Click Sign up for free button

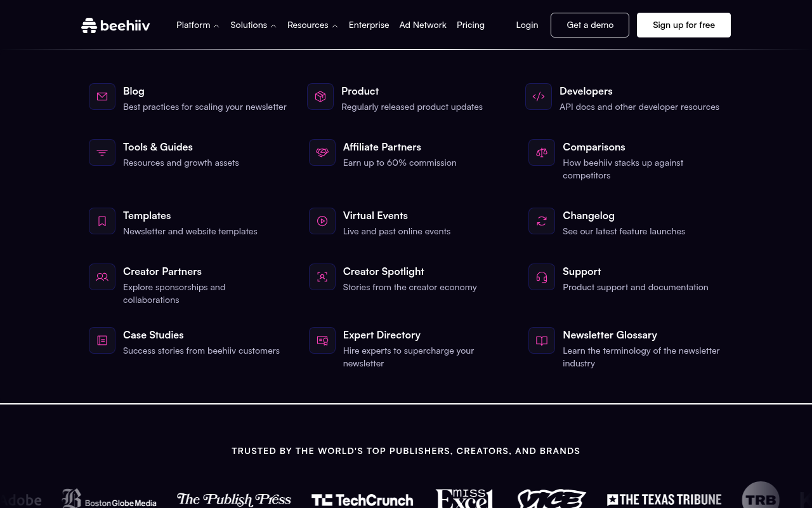(x=684, y=25)
